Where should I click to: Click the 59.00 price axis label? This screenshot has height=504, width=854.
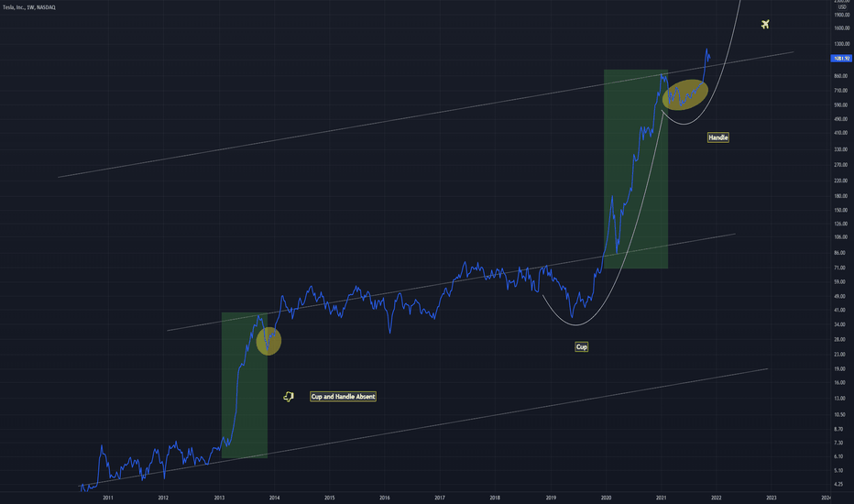click(840, 281)
